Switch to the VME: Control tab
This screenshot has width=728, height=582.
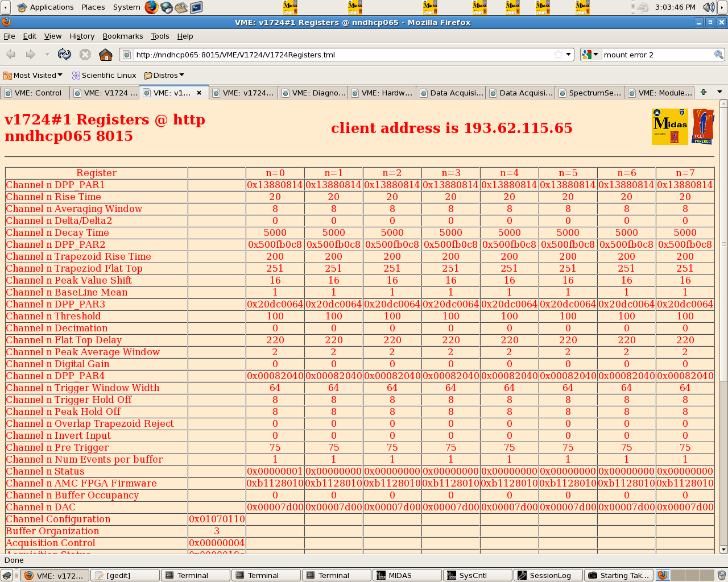pyautogui.click(x=35, y=93)
